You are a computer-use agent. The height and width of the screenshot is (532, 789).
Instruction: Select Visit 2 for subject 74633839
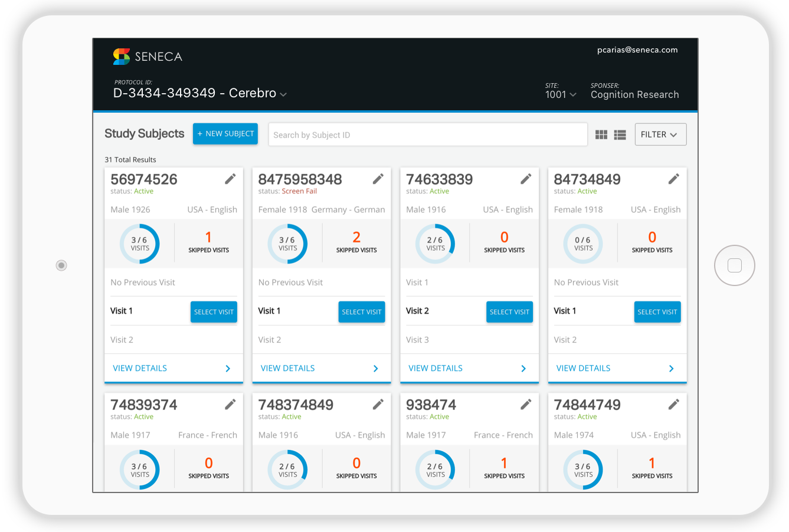coord(509,312)
